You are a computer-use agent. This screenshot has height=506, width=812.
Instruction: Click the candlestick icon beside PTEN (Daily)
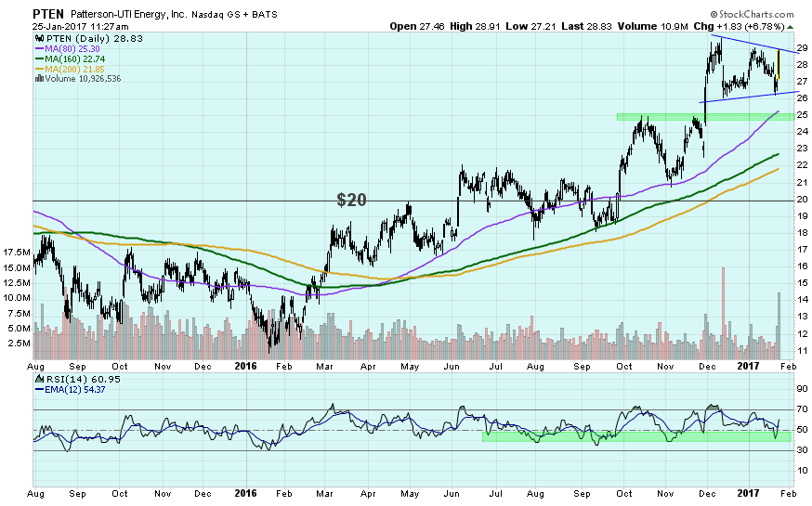coord(40,38)
